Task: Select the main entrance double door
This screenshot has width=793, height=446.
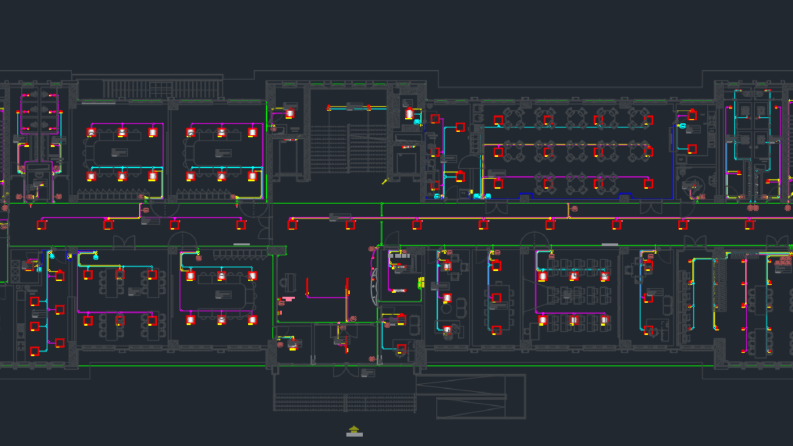Action: tap(345, 371)
